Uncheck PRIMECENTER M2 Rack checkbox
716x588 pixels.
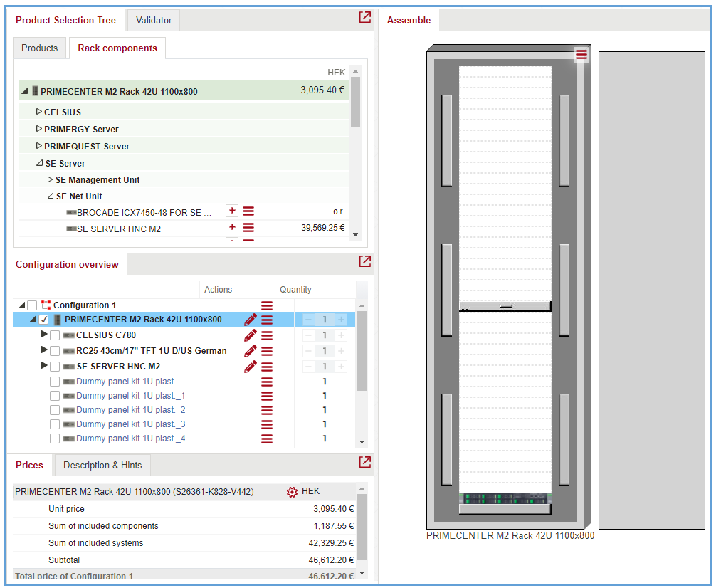pyautogui.click(x=44, y=320)
